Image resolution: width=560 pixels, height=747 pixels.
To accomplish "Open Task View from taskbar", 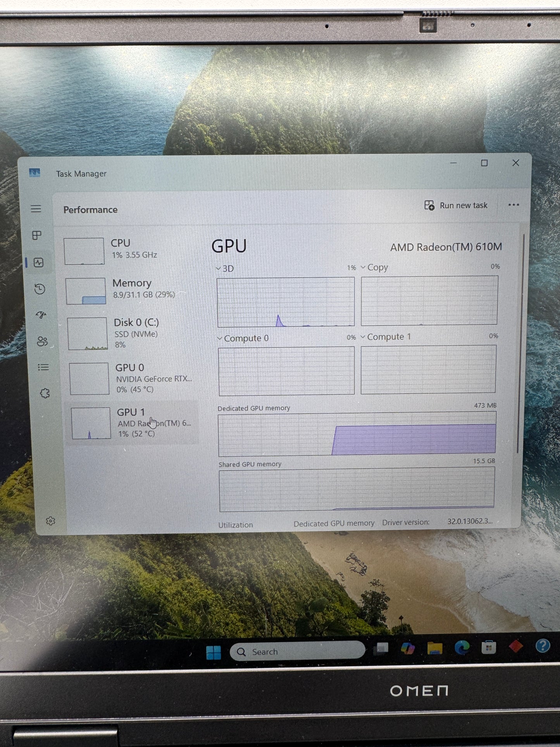I will [381, 649].
